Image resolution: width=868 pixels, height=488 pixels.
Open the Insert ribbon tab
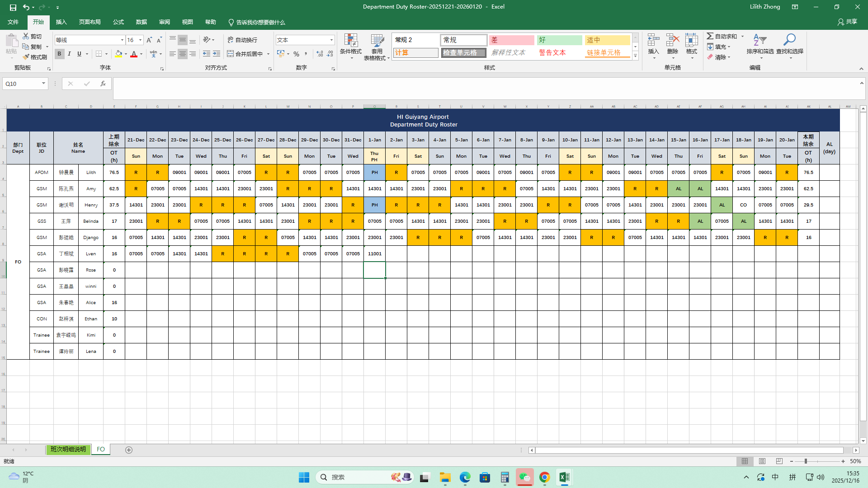point(61,22)
